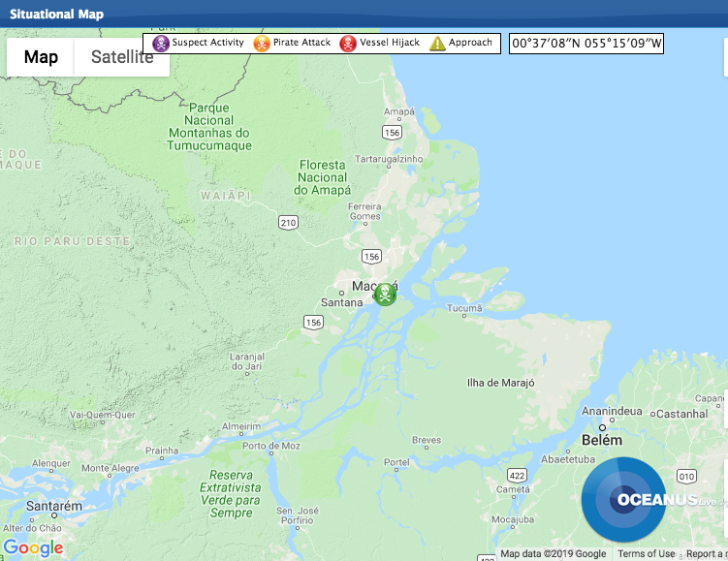This screenshot has width=728, height=561.
Task: Click the route 010 highway shield
Action: pyautogui.click(x=686, y=476)
